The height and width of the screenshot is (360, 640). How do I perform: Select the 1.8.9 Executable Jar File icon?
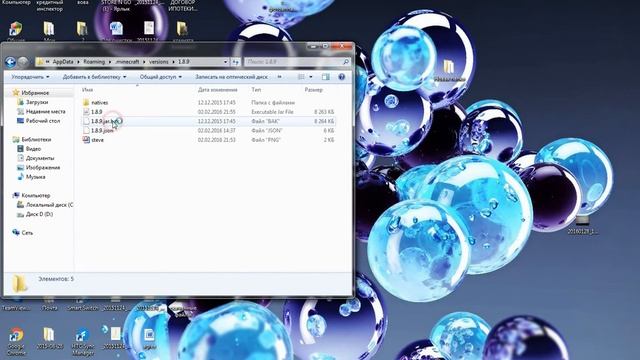coord(86,112)
